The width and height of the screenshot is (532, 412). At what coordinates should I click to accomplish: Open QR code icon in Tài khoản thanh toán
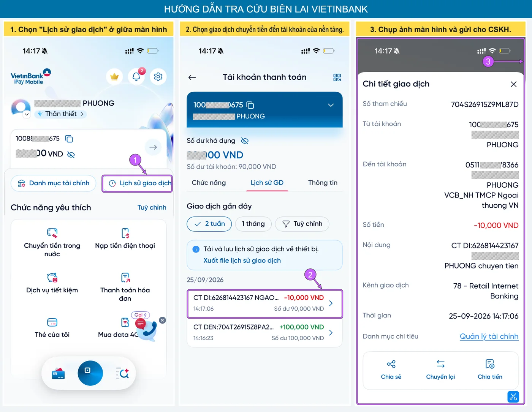[x=337, y=77]
